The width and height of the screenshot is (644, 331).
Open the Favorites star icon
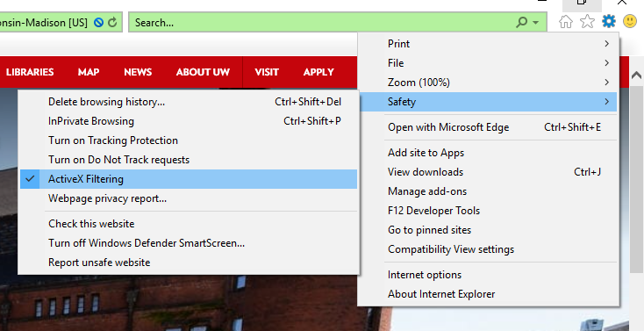click(x=587, y=22)
